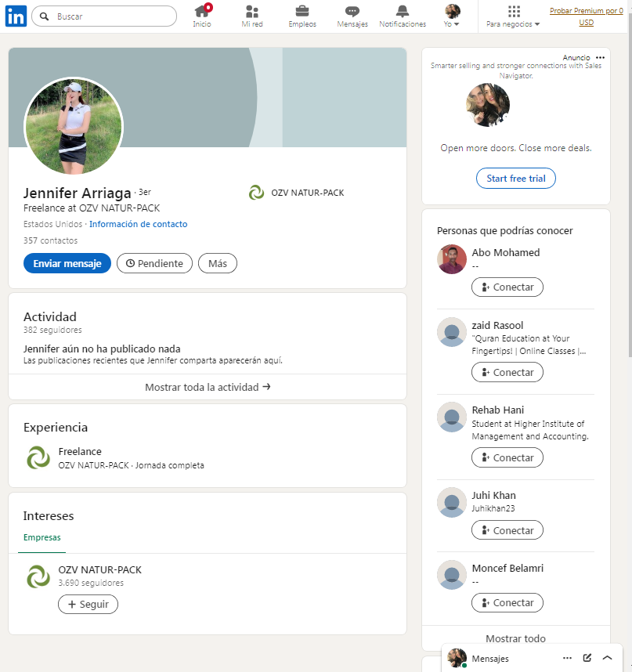
Task: Open Juhi Khan's avatar
Action: click(x=452, y=502)
